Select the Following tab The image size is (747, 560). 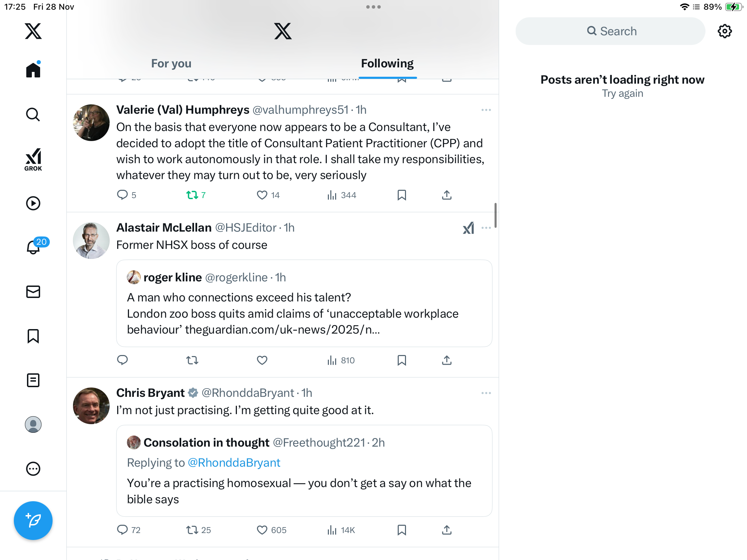point(387,64)
